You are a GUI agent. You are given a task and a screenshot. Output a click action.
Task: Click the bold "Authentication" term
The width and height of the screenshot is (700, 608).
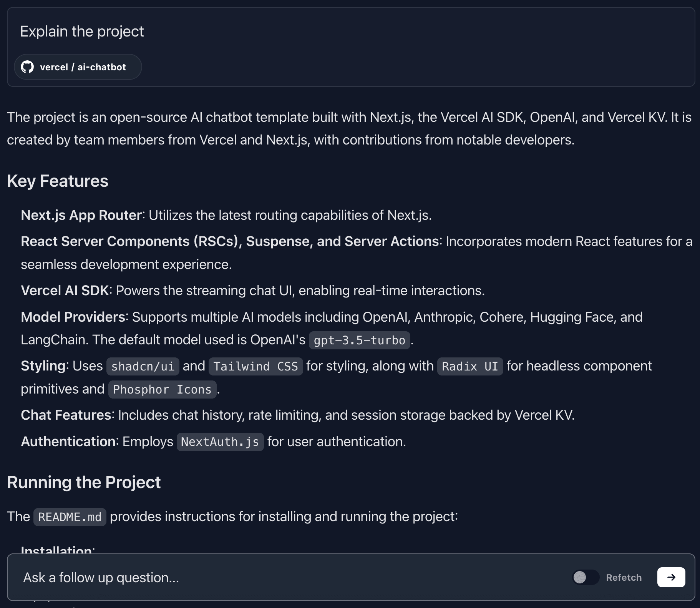pyautogui.click(x=68, y=442)
